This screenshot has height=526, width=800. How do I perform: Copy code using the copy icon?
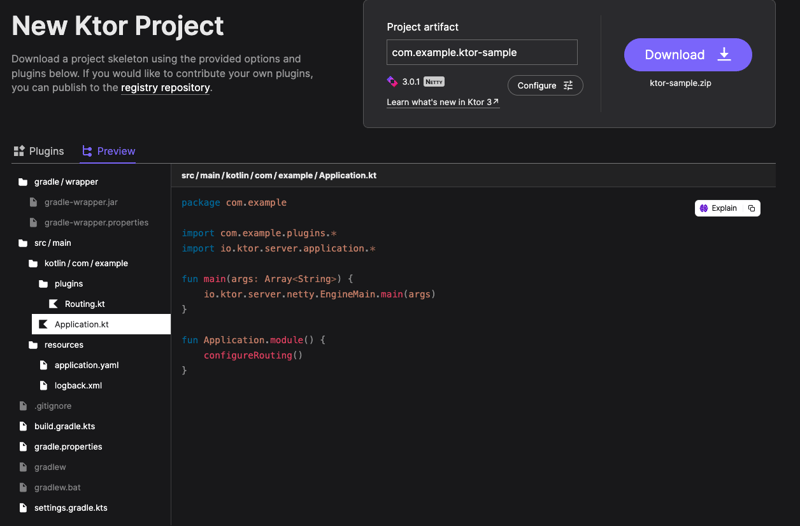751,208
